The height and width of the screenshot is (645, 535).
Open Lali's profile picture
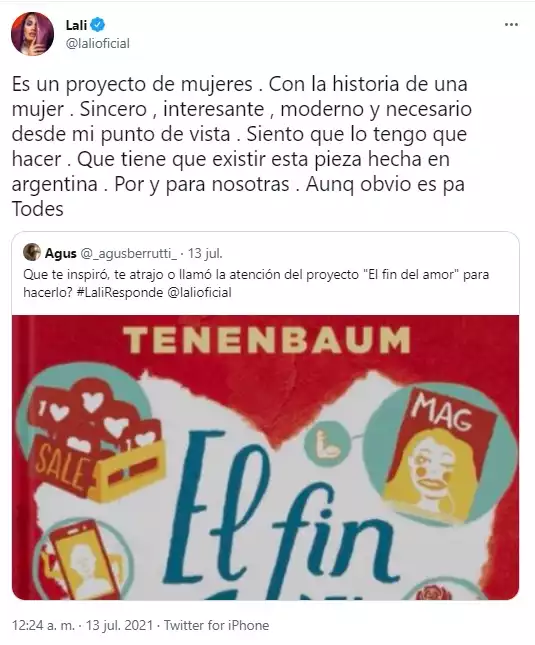[x=32, y=33]
